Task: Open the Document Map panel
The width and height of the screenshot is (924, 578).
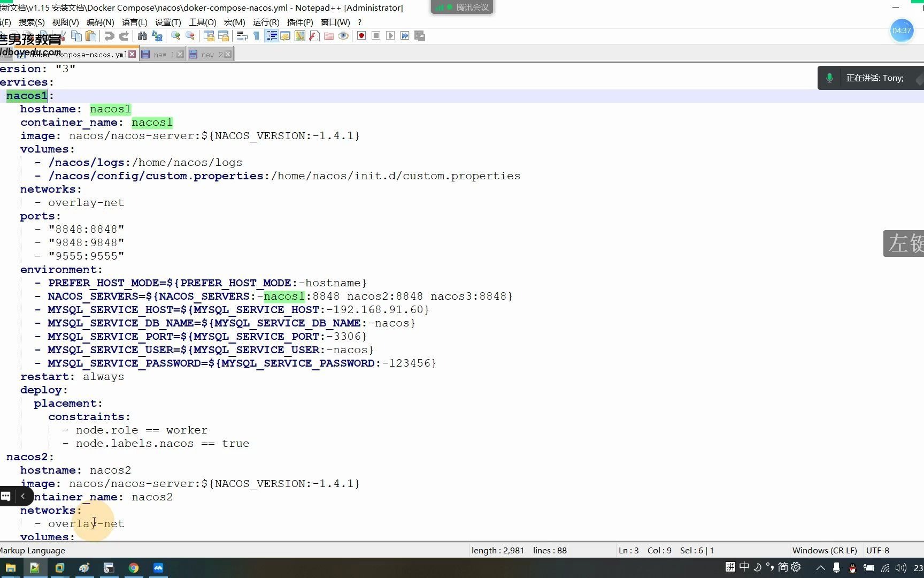Action: (299, 36)
